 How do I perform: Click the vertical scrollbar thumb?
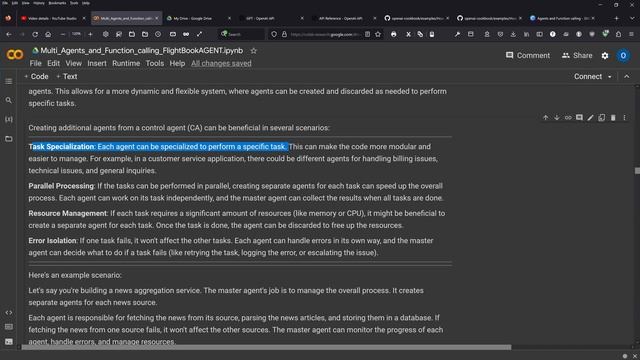click(637, 171)
